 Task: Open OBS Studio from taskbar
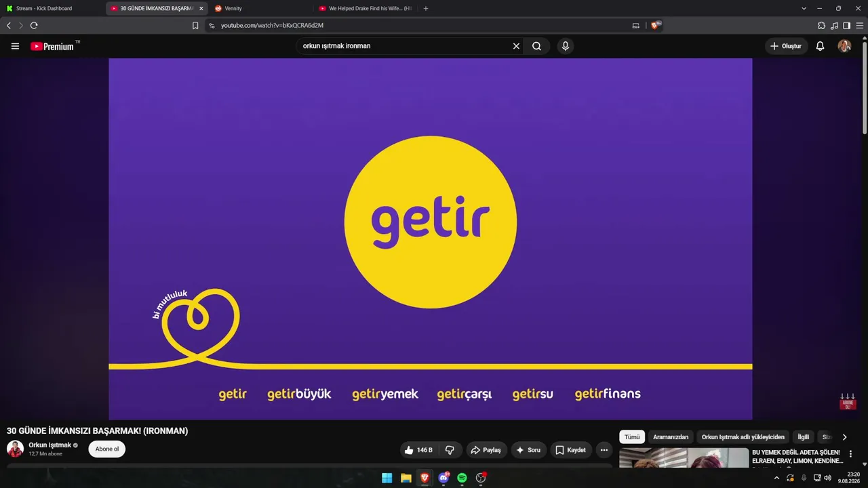point(481,478)
